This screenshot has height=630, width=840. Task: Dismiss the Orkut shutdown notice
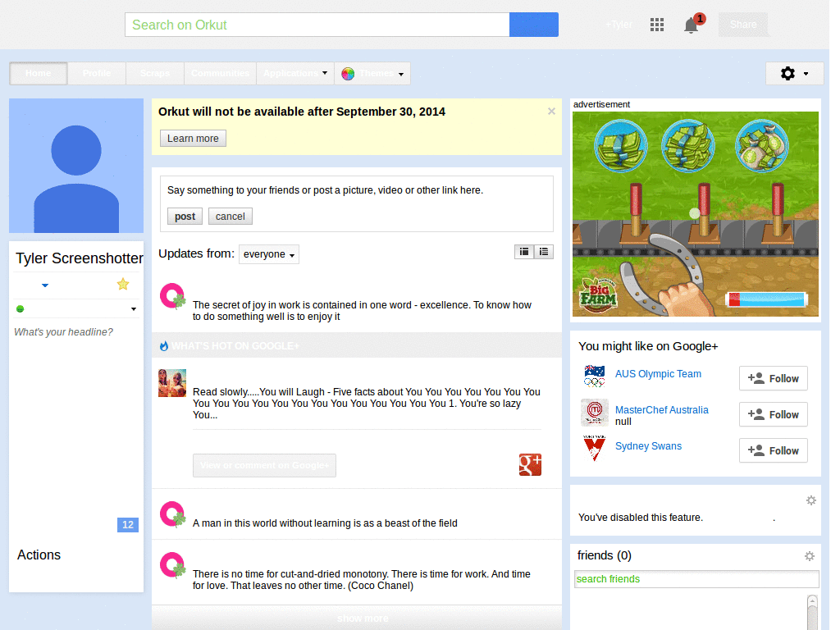point(551,112)
